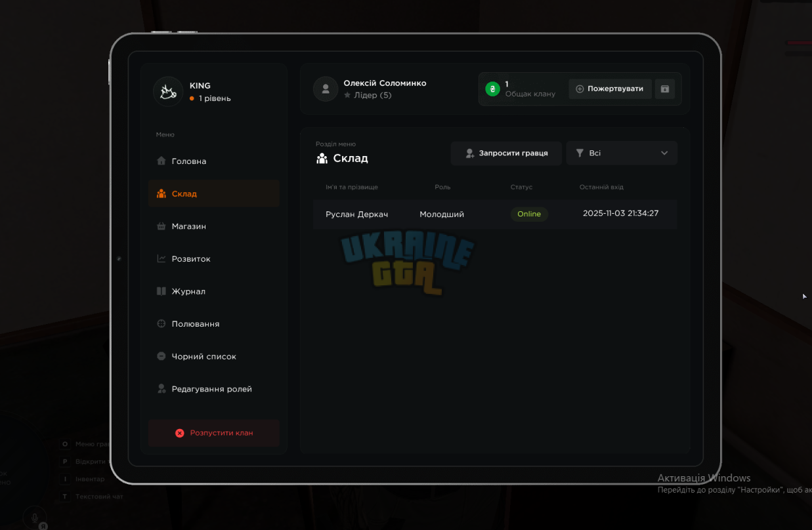The width and height of the screenshot is (812, 530).
Task: Click the 2025-11-03 21:34:27 last login value
Action: pos(620,213)
